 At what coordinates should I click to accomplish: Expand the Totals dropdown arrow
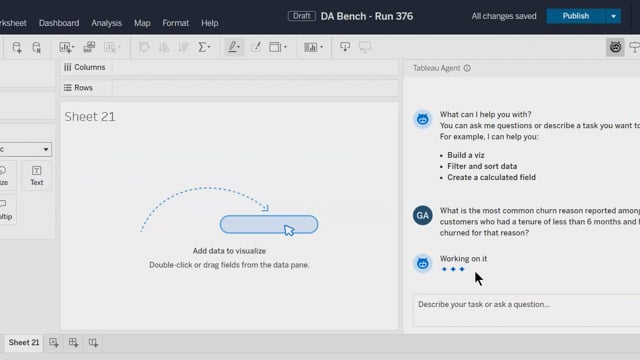click(209, 47)
